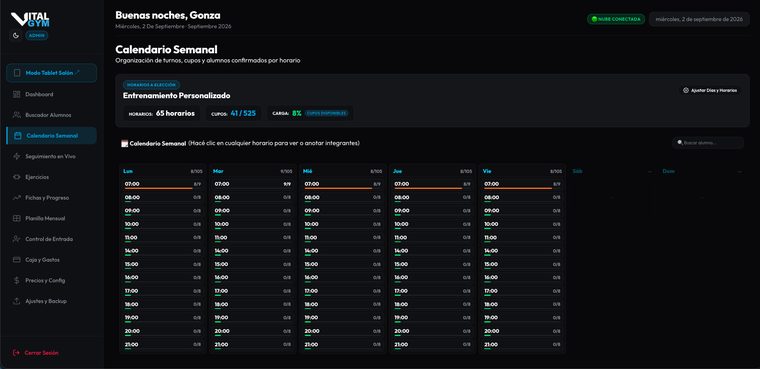
Task: Open Ejercicios via its dumbbell icon
Action: 16,177
